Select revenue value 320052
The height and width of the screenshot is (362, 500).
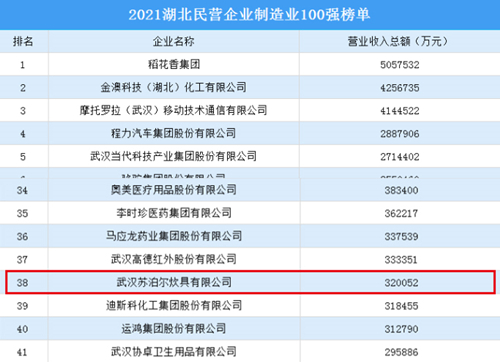pyautogui.click(x=401, y=283)
